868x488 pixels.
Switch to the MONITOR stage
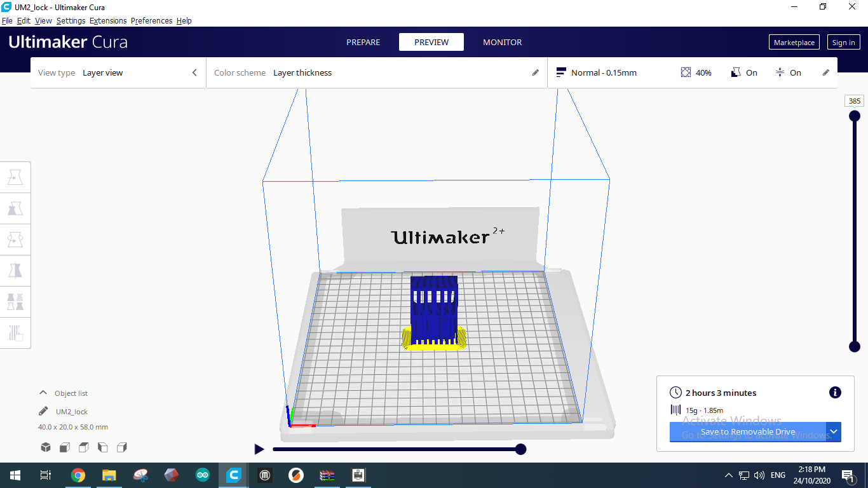click(x=502, y=42)
